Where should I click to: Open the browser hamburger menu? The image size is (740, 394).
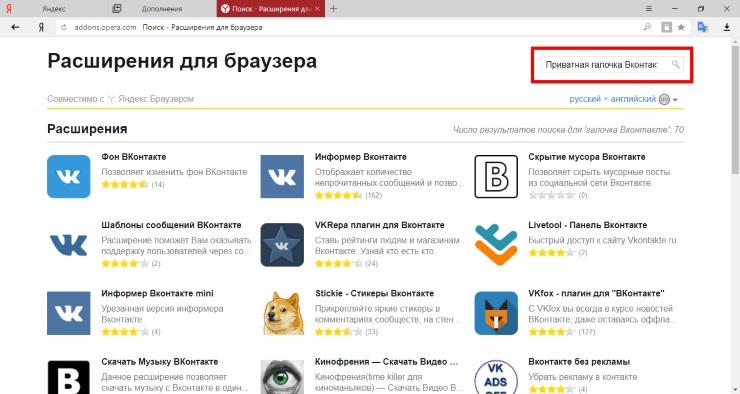coord(649,8)
